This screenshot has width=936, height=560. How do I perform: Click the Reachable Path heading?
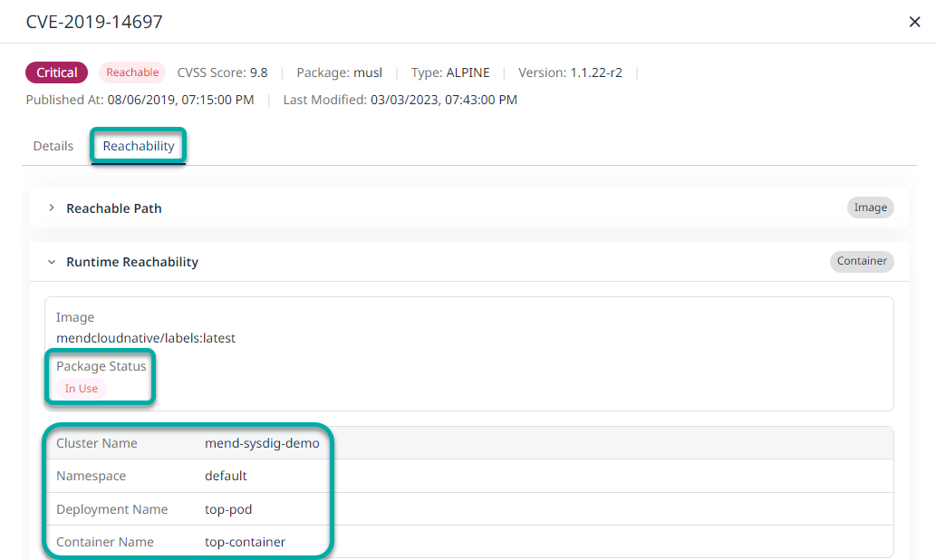point(114,208)
